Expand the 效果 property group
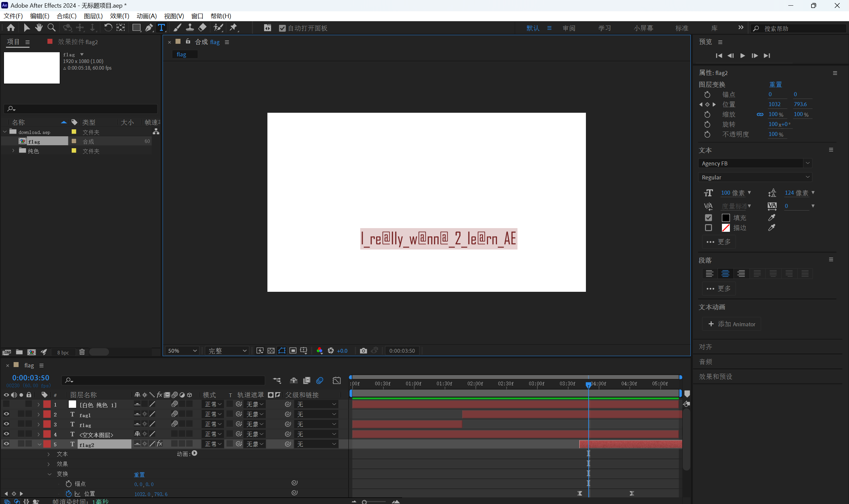Viewport: 849px width, 504px height. point(48,464)
